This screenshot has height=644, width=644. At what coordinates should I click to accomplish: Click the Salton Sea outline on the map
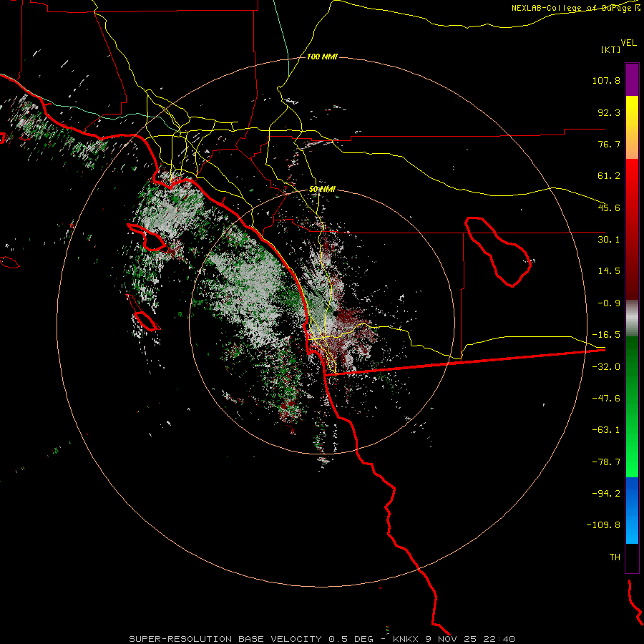click(x=498, y=251)
